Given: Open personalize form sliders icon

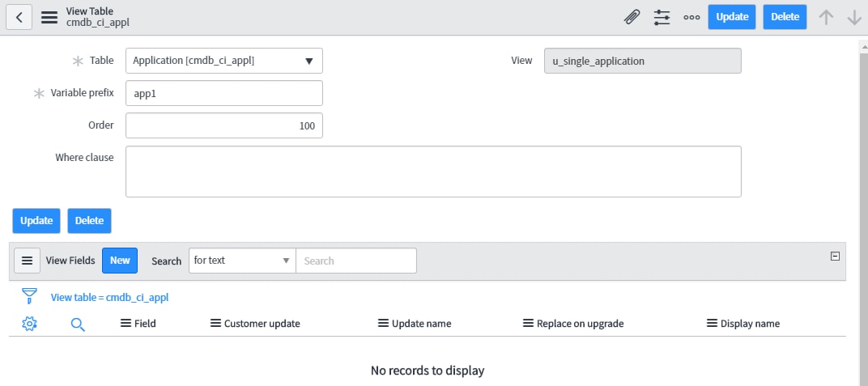Looking at the screenshot, I should click(662, 17).
